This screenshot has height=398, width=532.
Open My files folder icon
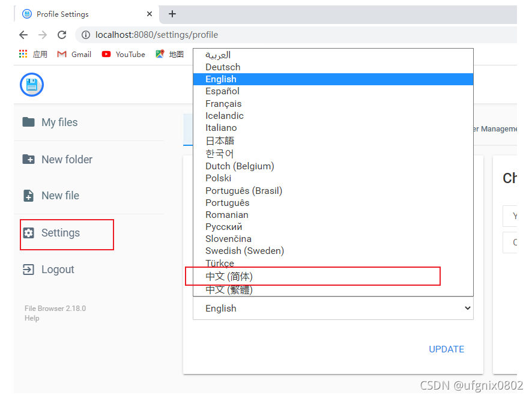pos(28,122)
